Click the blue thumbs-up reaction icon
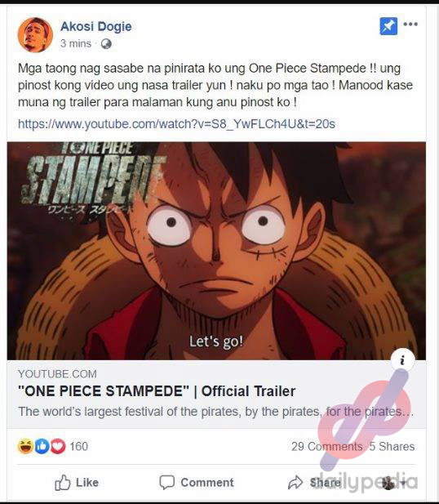This screenshot has height=504, width=439. click(42, 446)
